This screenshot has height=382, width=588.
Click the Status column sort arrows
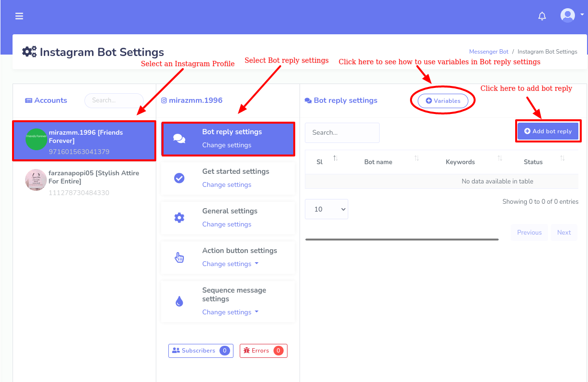[562, 158]
